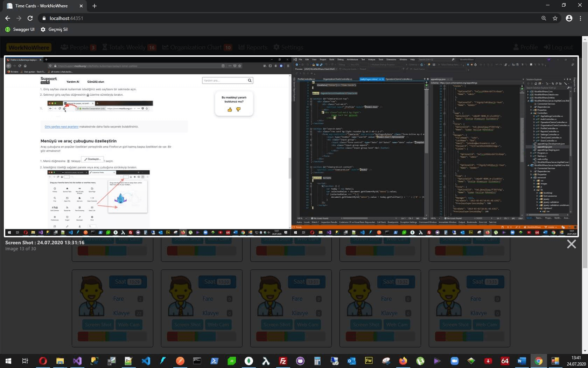Click the enlarged screen shot image
The width and height of the screenshot is (588, 368).
[291, 146]
